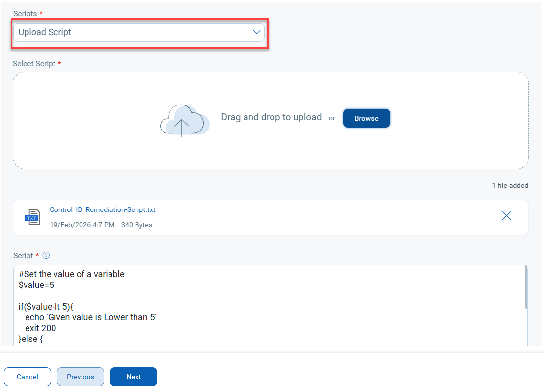Open the Scripts dropdown showing Upload Script

(x=133, y=32)
